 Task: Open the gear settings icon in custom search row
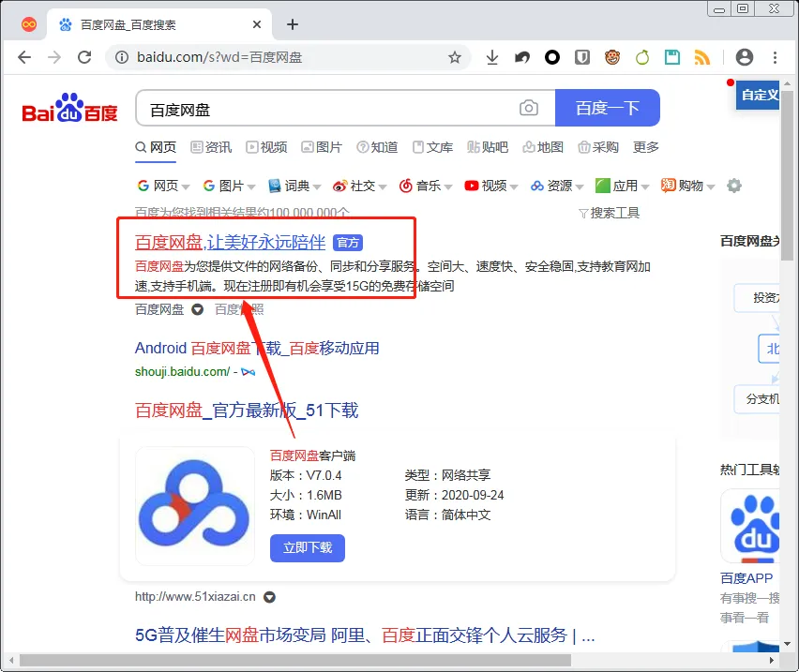click(x=733, y=186)
